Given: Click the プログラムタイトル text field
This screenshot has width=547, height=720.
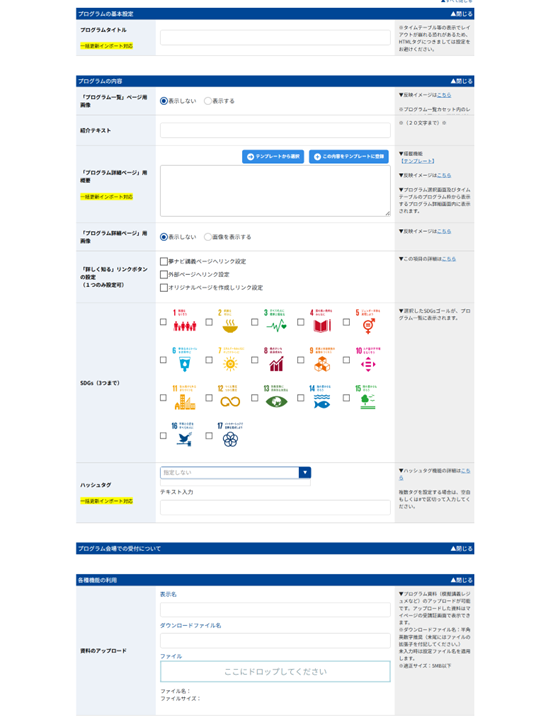Looking at the screenshot, I should (275, 38).
